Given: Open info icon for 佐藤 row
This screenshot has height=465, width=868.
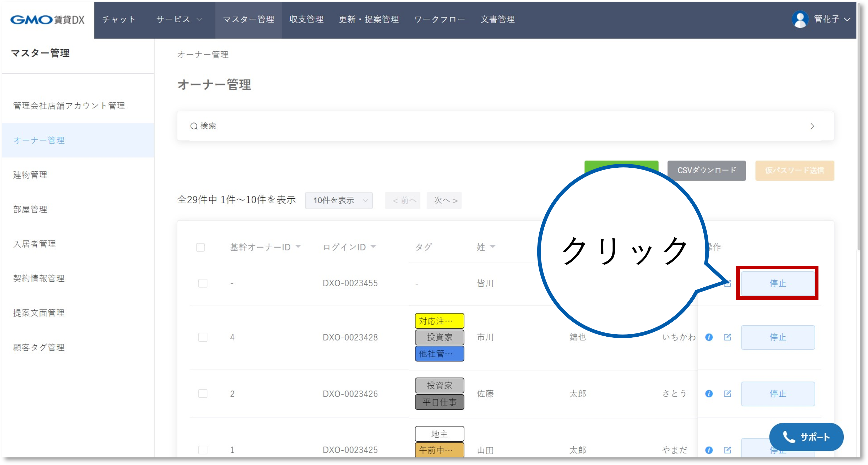Looking at the screenshot, I should (709, 394).
